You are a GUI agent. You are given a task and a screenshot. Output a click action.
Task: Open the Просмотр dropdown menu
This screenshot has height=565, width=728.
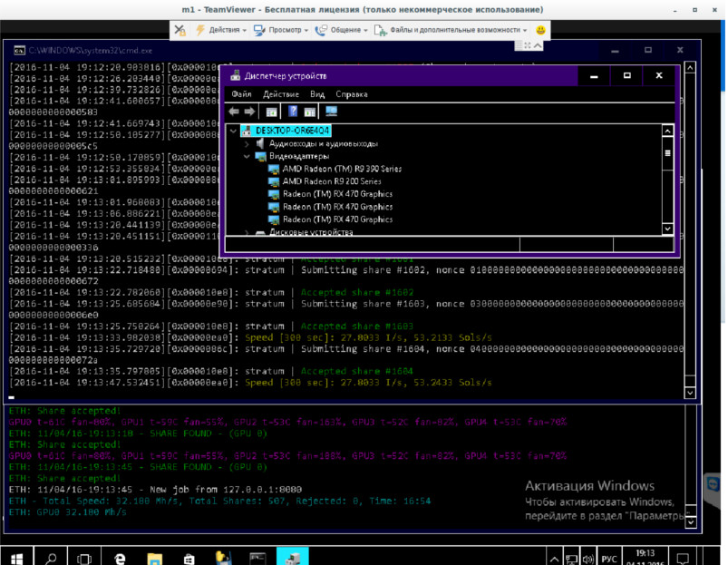[281, 30]
